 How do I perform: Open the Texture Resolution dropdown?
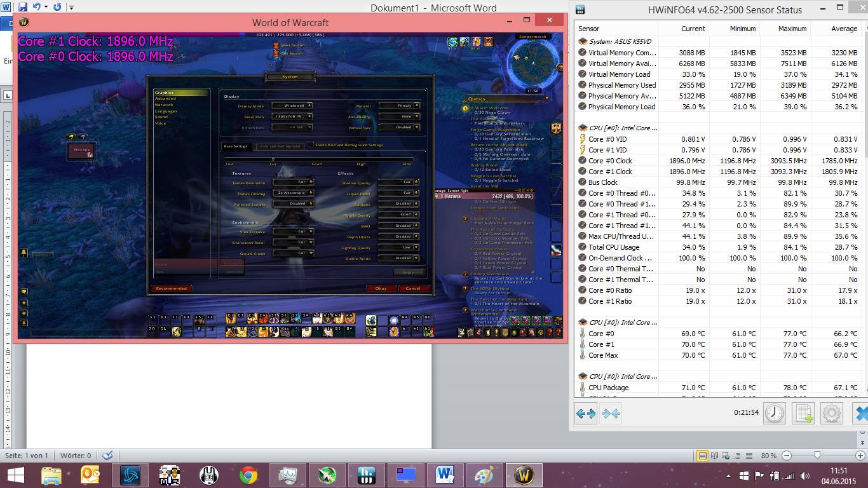pyautogui.click(x=292, y=182)
